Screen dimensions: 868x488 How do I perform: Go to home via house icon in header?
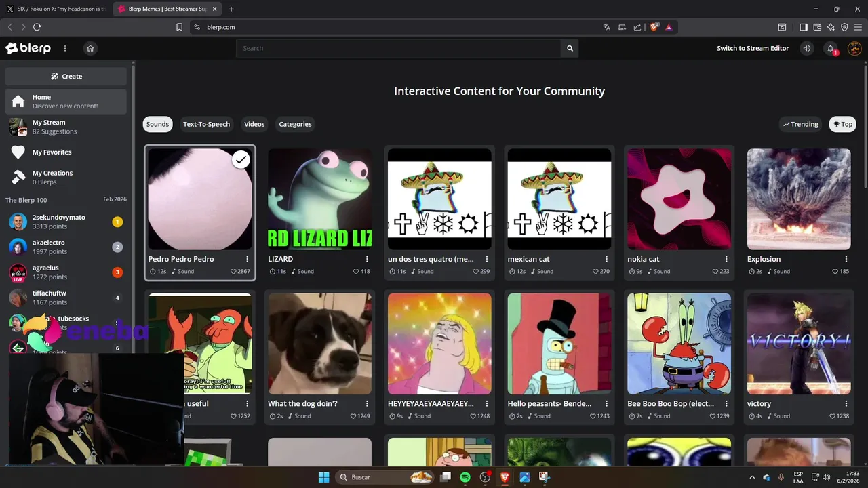pyautogui.click(x=90, y=48)
